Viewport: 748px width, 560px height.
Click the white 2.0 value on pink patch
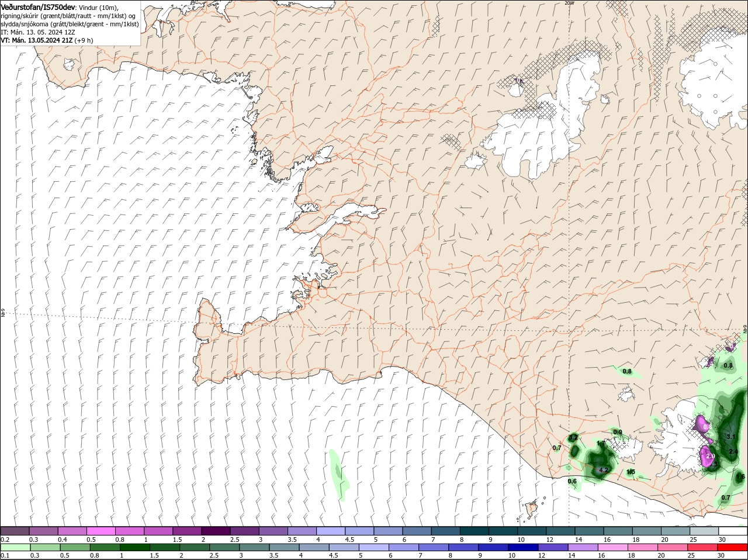pyautogui.click(x=711, y=456)
